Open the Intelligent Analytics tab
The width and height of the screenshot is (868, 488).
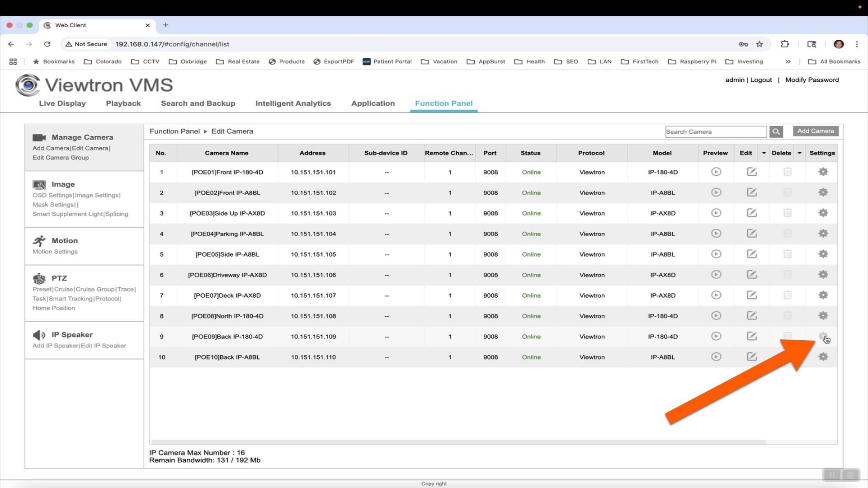click(293, 103)
